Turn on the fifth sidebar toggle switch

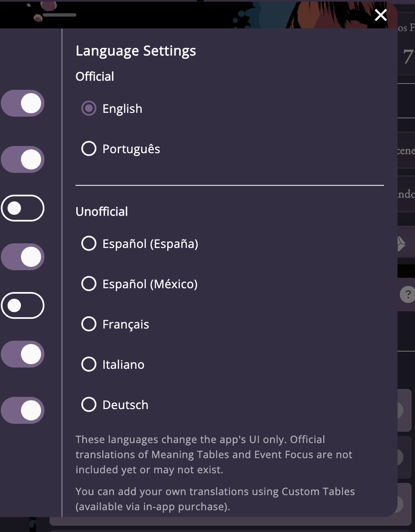23,305
